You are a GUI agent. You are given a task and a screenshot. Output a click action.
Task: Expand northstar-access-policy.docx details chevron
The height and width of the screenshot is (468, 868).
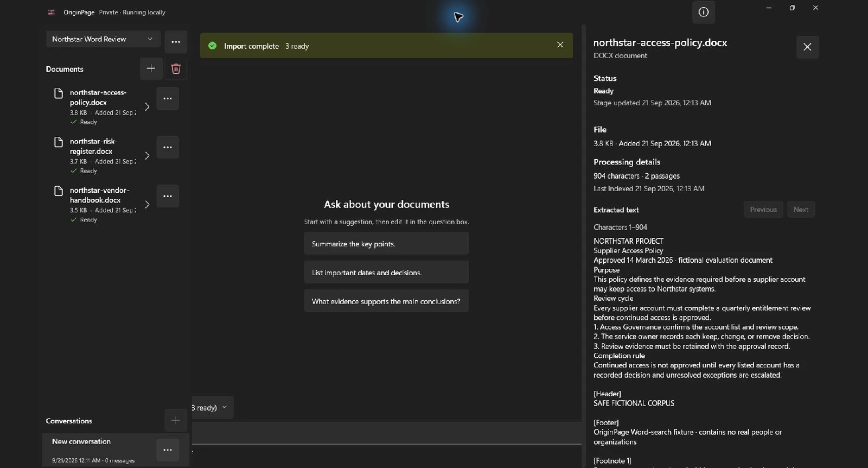(146, 106)
